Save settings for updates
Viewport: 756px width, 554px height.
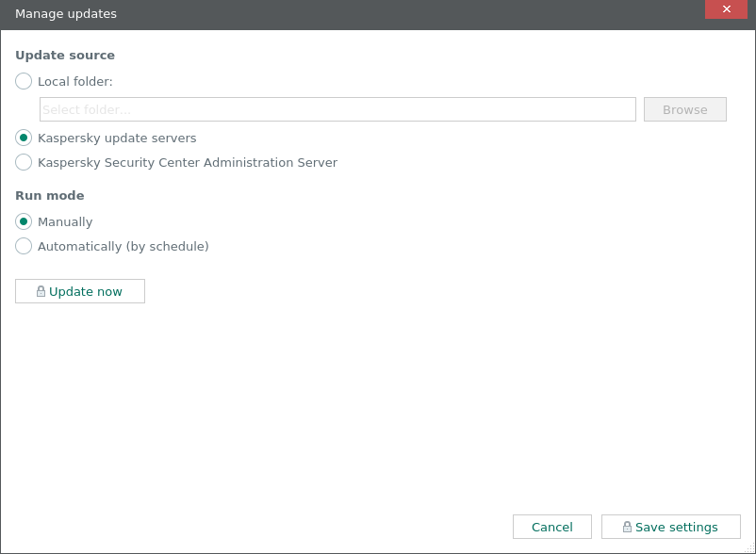click(670, 528)
